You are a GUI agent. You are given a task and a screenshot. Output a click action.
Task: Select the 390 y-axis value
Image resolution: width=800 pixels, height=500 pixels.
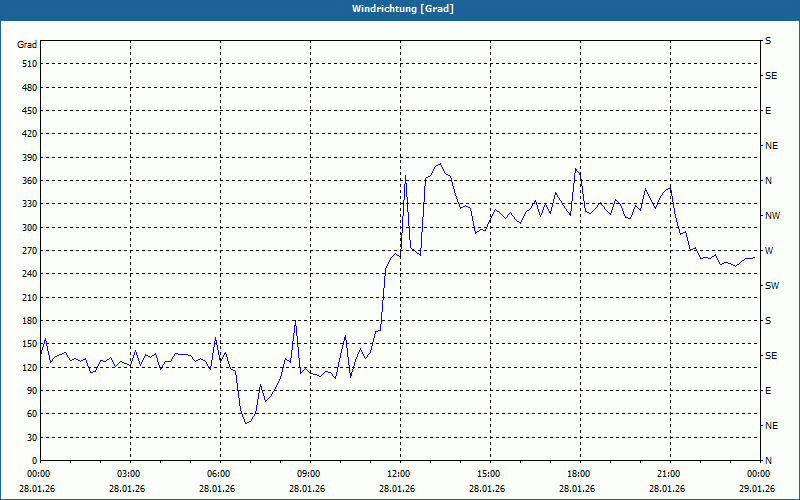(x=30, y=158)
